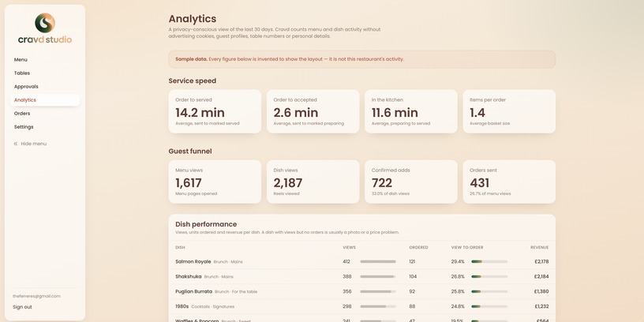Click the Service speed section heading

coord(193,81)
